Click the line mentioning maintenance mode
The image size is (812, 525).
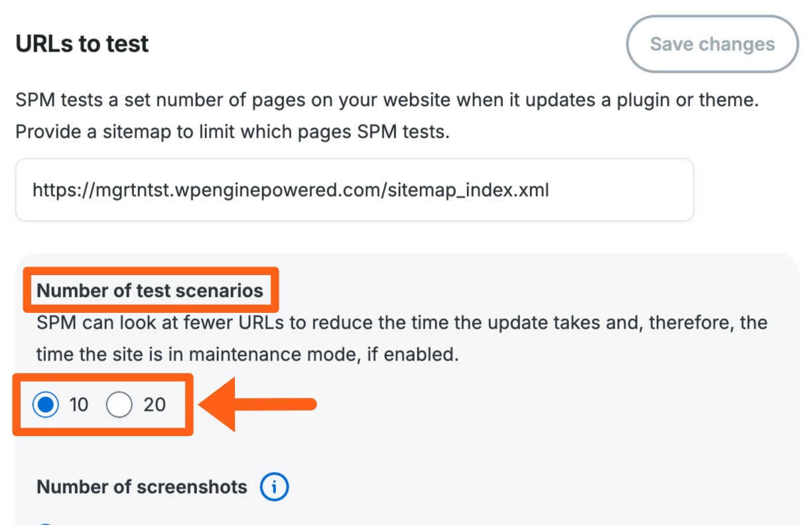point(247,354)
